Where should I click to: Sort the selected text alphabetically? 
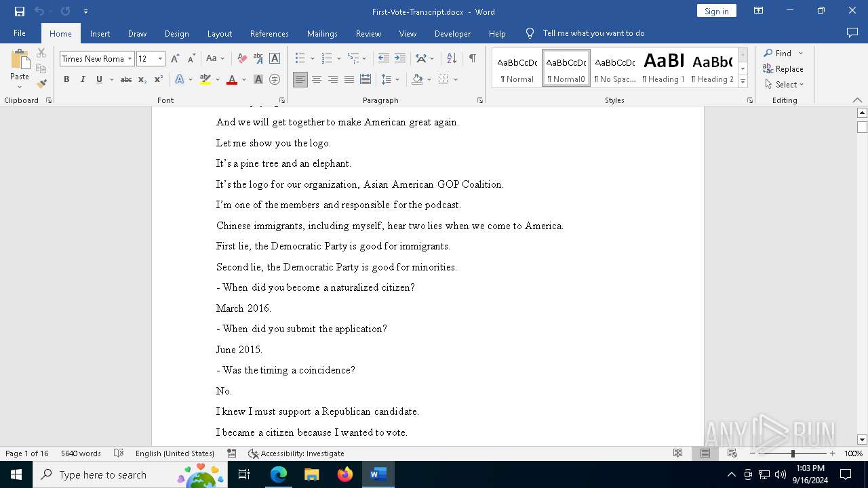452,59
